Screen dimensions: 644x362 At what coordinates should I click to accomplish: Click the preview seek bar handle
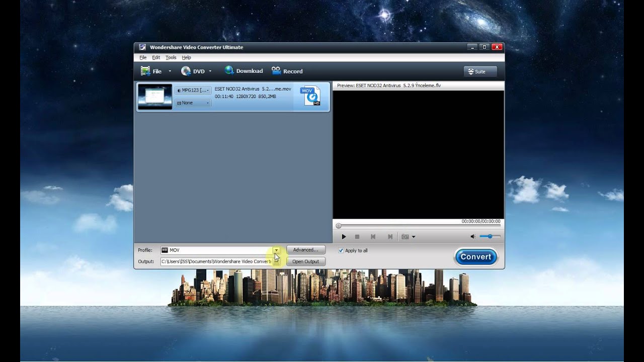point(339,226)
